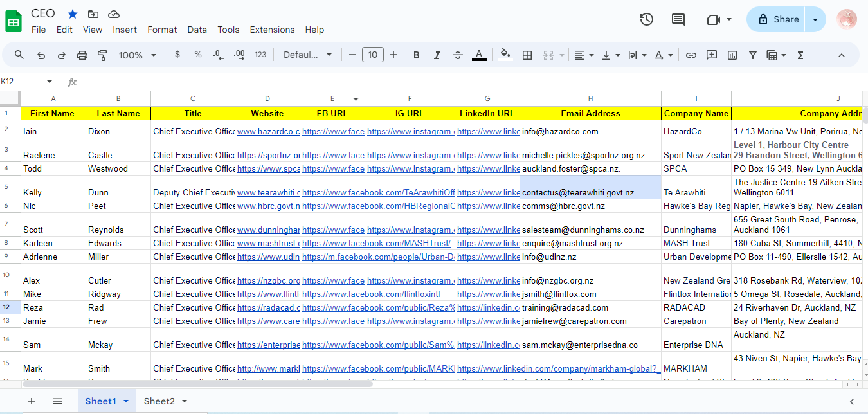Toggle bold formatting
The width and height of the screenshot is (868, 414).
tap(417, 55)
